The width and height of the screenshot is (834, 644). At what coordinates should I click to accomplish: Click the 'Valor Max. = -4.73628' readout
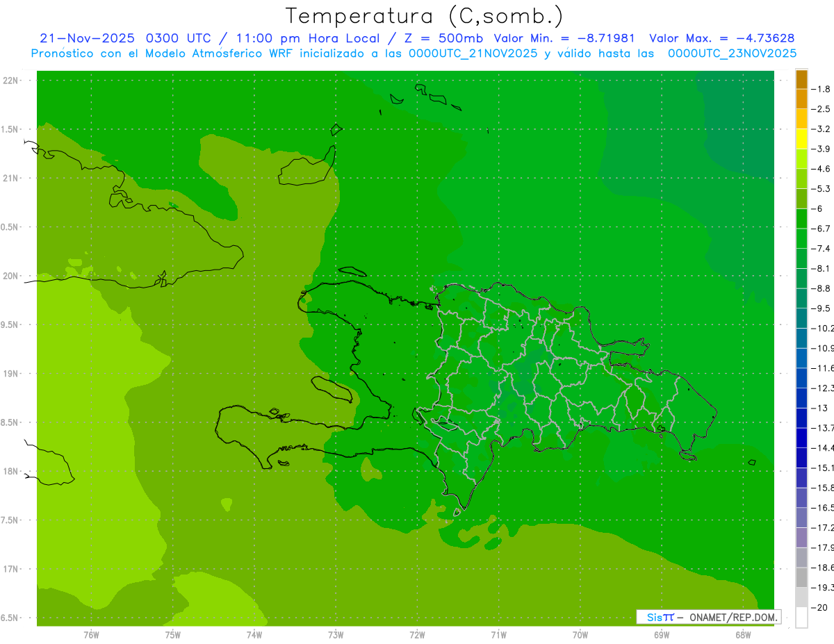point(721,38)
